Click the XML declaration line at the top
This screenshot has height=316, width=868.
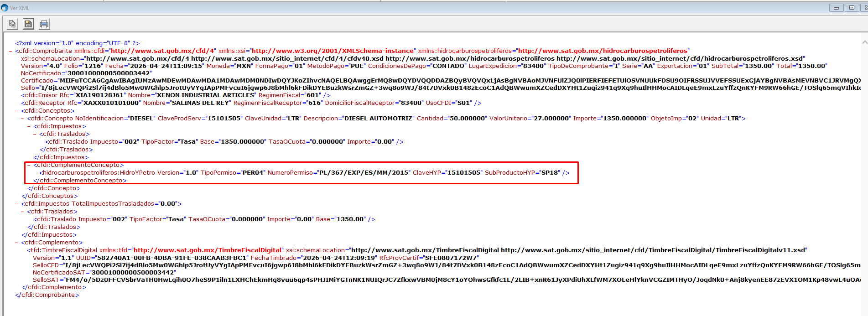(78, 43)
